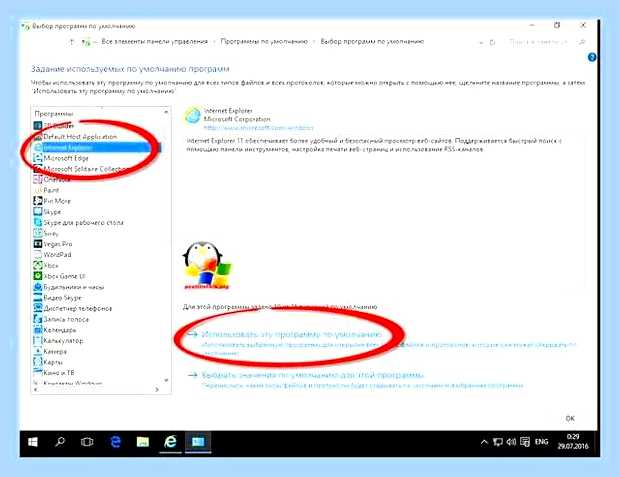
Task: Click the Control Panel window taskbar button
Action: click(198, 441)
